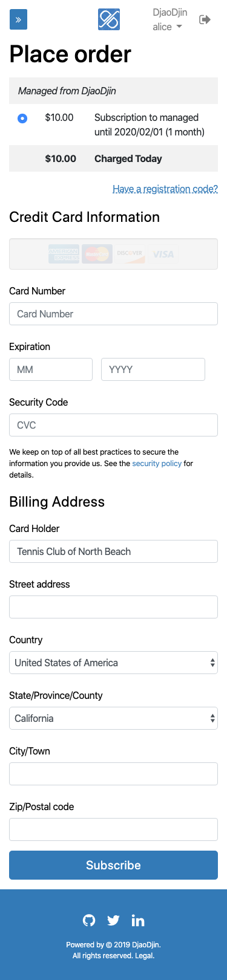The width and height of the screenshot is (227, 980).
Task: Click the MasterCard card icon
Action: pos(97,254)
